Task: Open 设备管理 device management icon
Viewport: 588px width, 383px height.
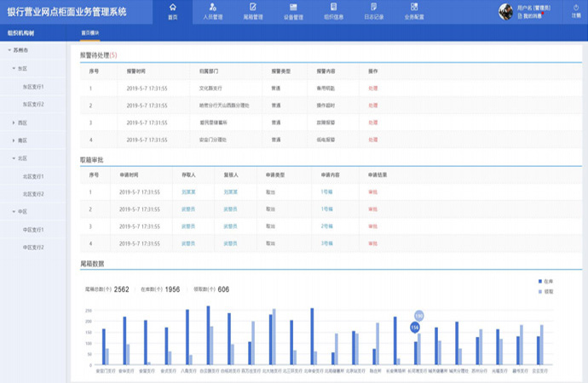Action: (293, 8)
